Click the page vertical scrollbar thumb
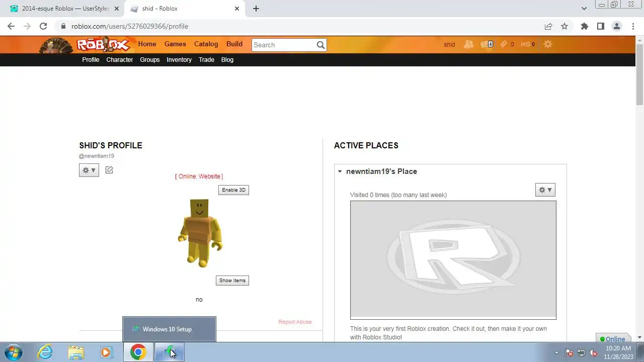 (639, 74)
